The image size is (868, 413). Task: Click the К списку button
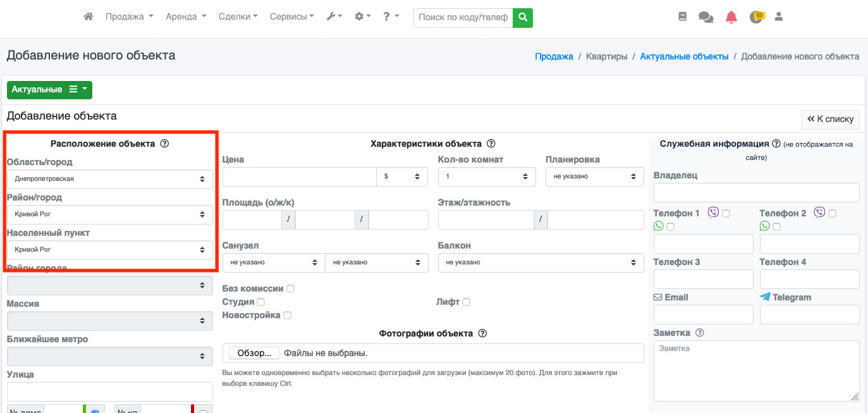[x=830, y=119]
